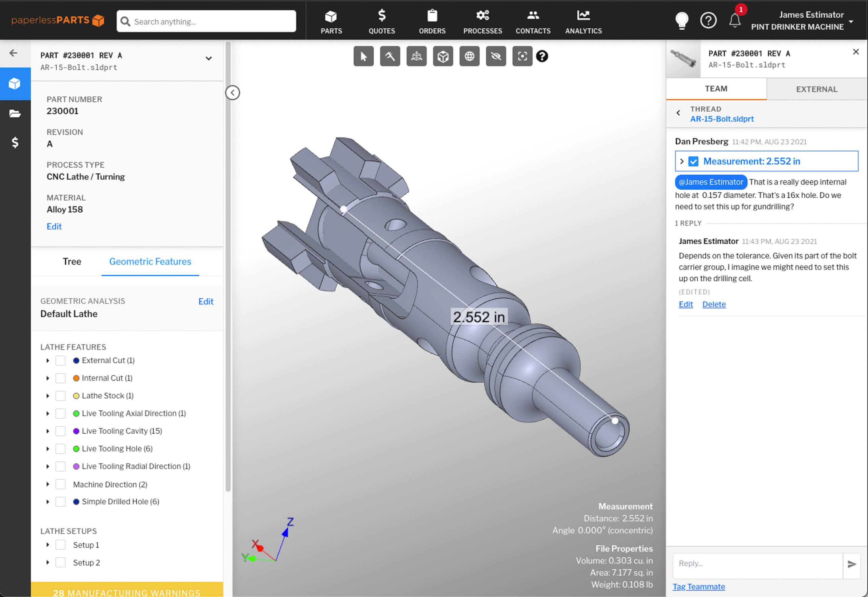Image resolution: width=868 pixels, height=597 pixels.
Task: Open the part header dropdown chevron
Action: [x=209, y=58]
